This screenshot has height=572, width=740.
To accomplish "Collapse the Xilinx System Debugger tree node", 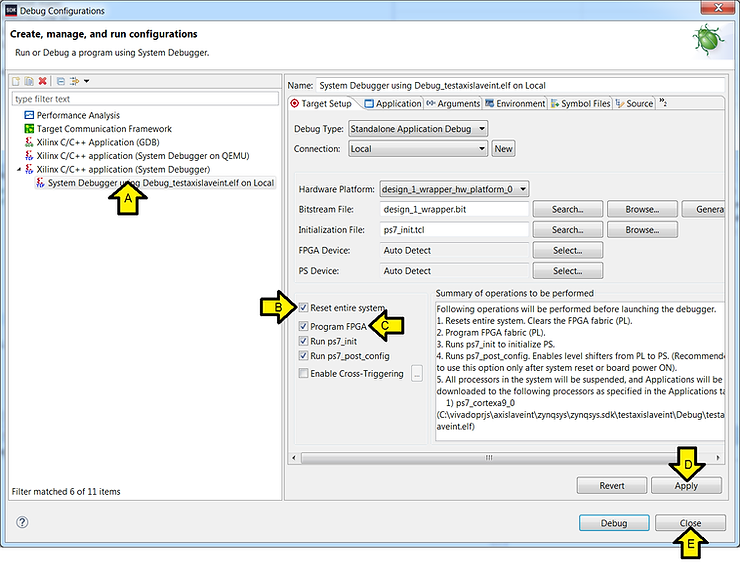I will 19,169.
